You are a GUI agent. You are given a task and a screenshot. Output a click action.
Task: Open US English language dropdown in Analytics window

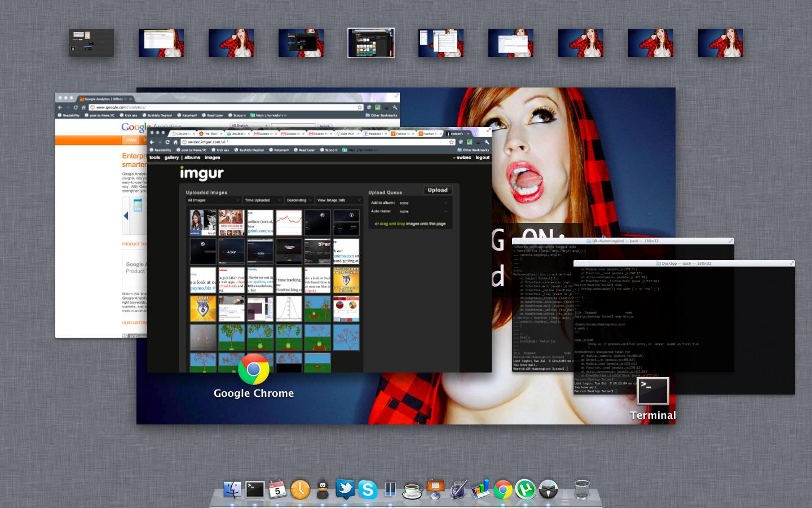249,125
